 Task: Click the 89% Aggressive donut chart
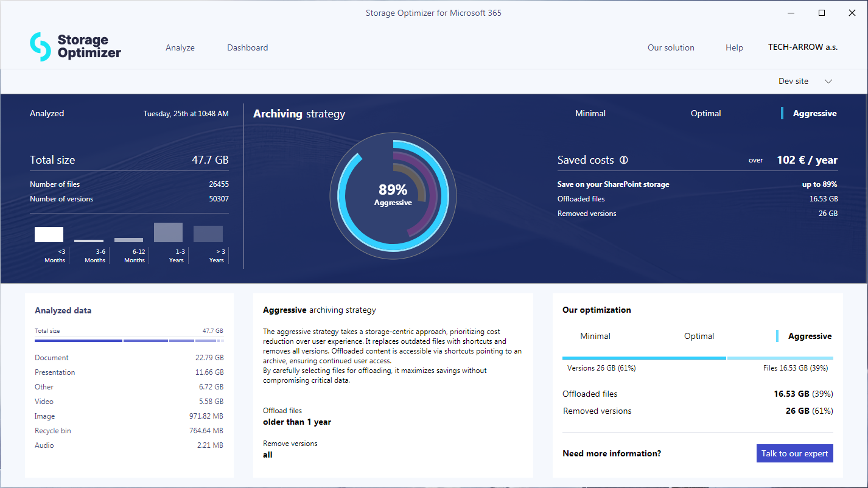(x=393, y=195)
